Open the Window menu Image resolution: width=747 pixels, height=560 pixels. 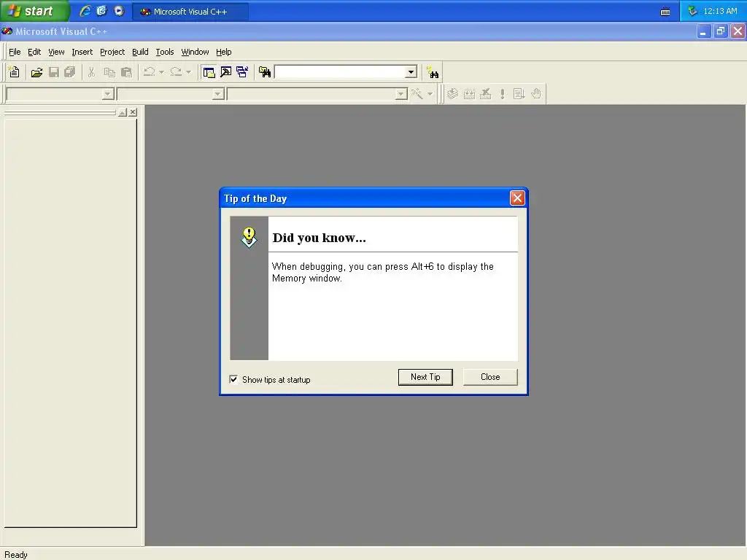point(195,52)
